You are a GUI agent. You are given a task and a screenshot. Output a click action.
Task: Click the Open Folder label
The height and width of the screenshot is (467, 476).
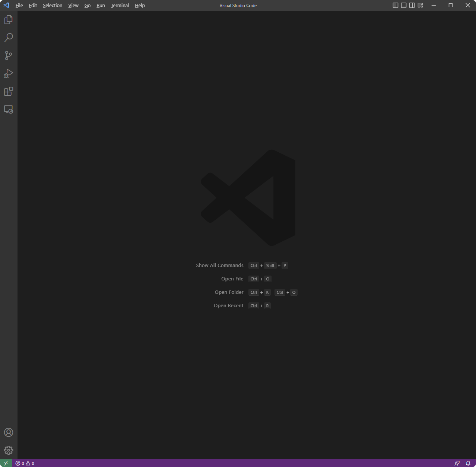(229, 292)
